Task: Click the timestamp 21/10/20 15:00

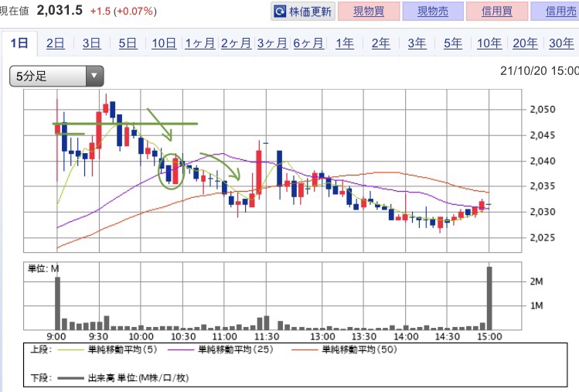Action: (x=540, y=70)
